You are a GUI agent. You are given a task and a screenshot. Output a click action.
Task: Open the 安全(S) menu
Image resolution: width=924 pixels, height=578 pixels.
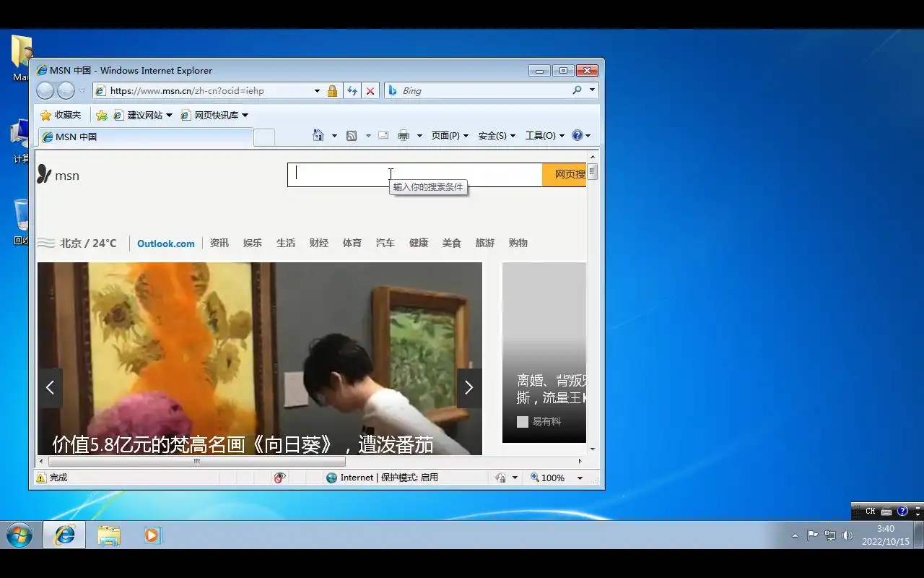pyautogui.click(x=497, y=135)
